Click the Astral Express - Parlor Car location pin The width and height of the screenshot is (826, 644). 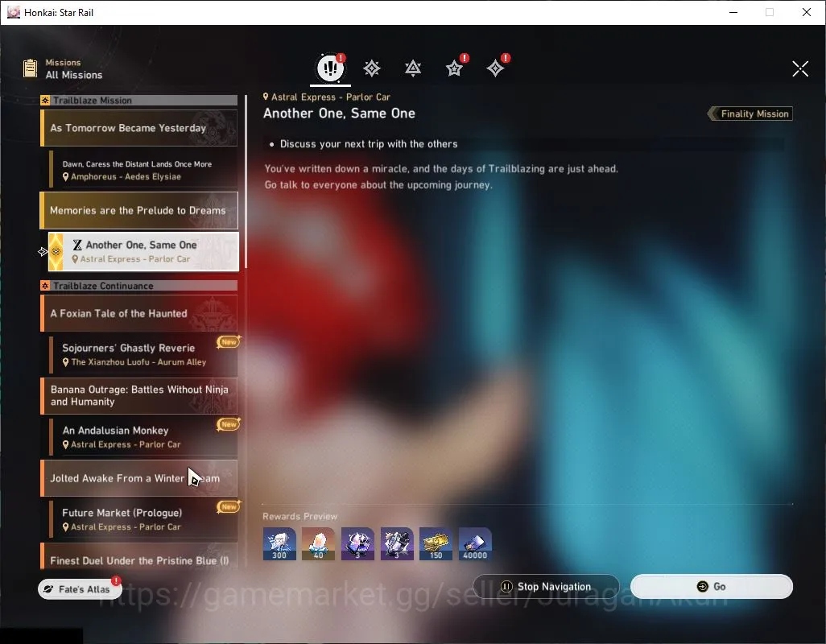(x=266, y=97)
